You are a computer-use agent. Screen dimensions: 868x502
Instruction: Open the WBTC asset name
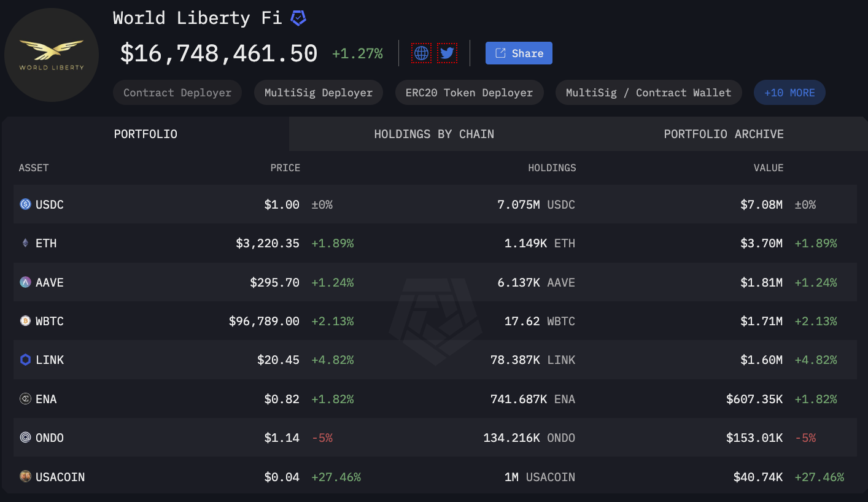50,321
